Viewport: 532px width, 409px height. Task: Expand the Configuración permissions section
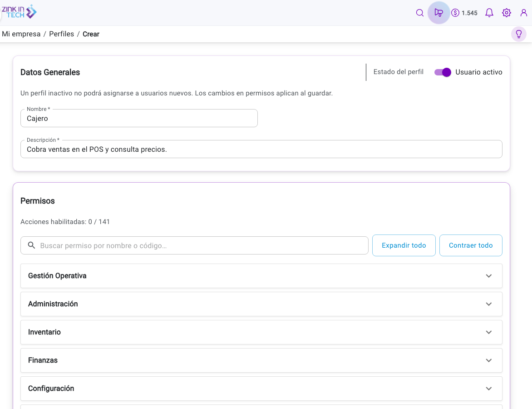point(261,389)
